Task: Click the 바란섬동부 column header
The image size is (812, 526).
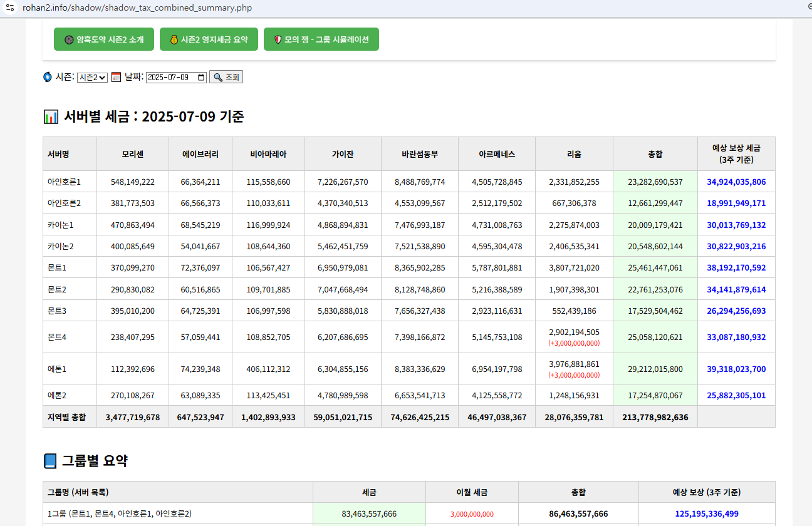Action: click(420, 154)
